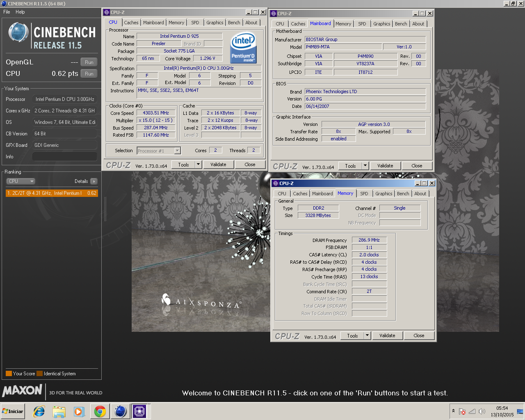This screenshot has height=420, width=525.
Task: Open Graphics tab in Mainboard window
Action: (x=382, y=24)
